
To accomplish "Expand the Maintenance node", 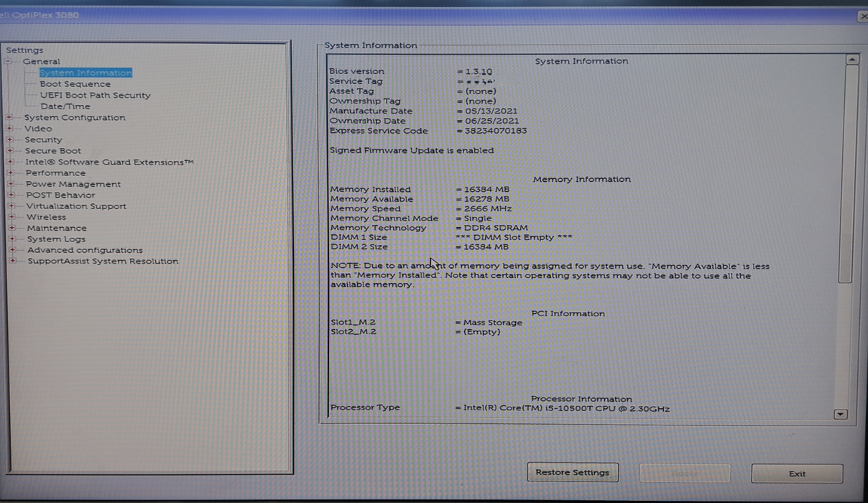I will pos(11,229).
